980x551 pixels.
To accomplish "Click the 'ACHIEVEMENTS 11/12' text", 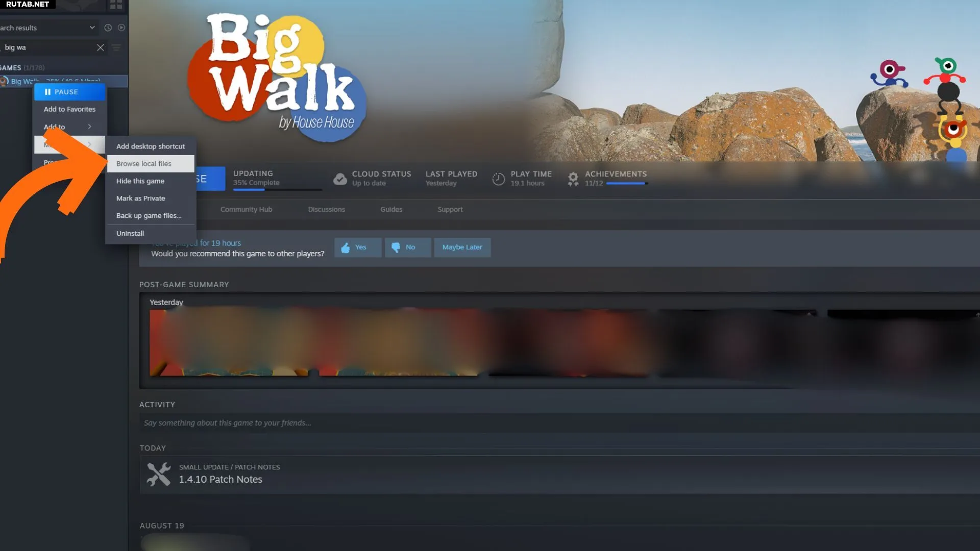I will coord(616,179).
